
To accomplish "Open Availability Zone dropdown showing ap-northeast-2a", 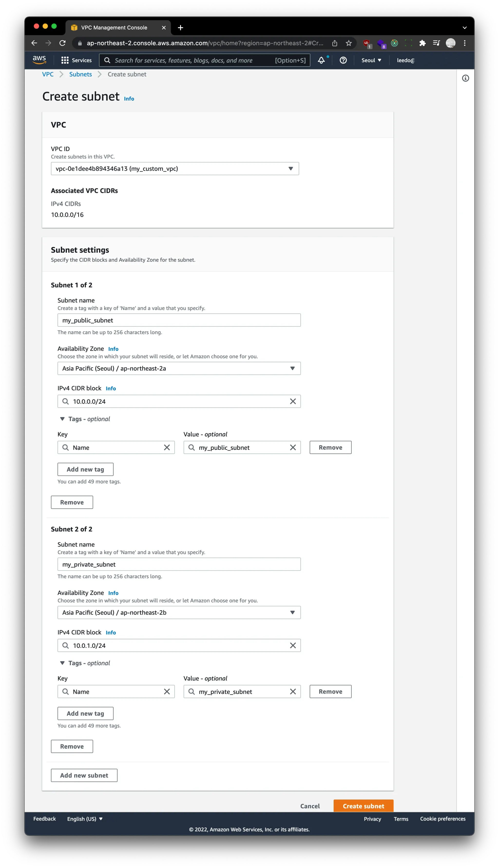I will [x=179, y=368].
